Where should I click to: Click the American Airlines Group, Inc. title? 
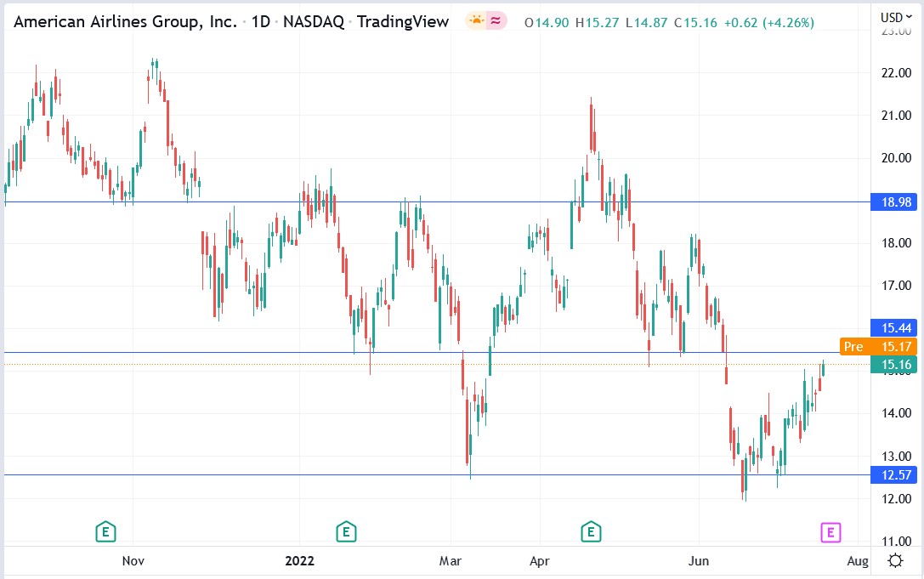(x=126, y=22)
